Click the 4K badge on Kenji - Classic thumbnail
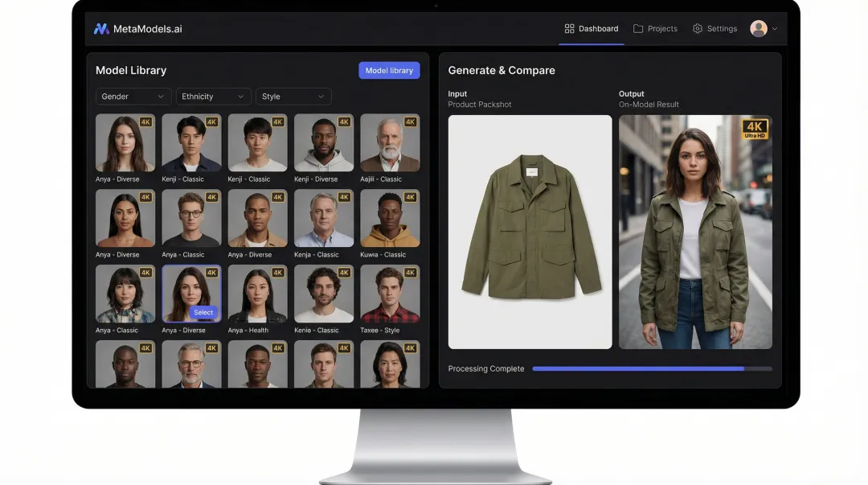Viewport: 868px width, 485px height. click(x=210, y=122)
